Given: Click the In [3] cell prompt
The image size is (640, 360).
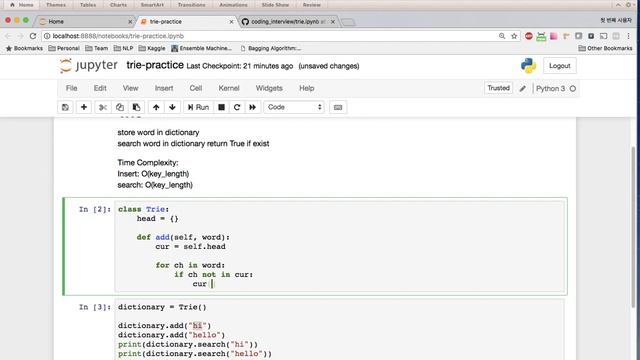Looking at the screenshot, I should coord(95,307).
